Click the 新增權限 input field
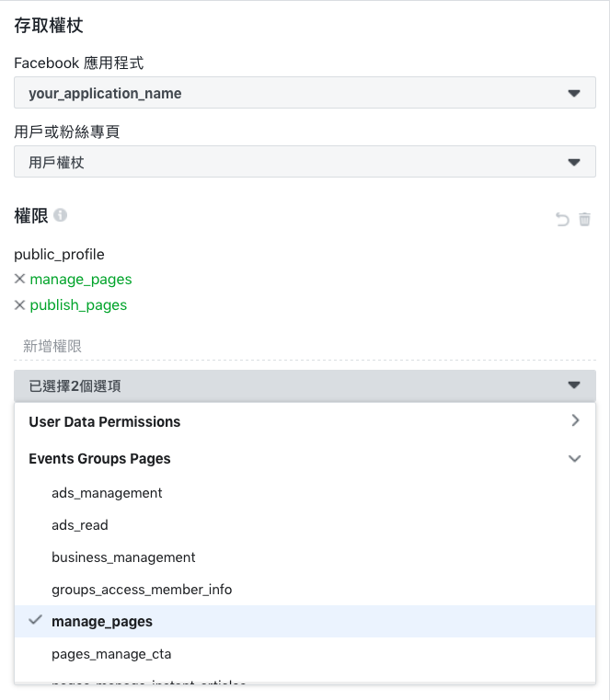610x700 pixels. [305, 347]
